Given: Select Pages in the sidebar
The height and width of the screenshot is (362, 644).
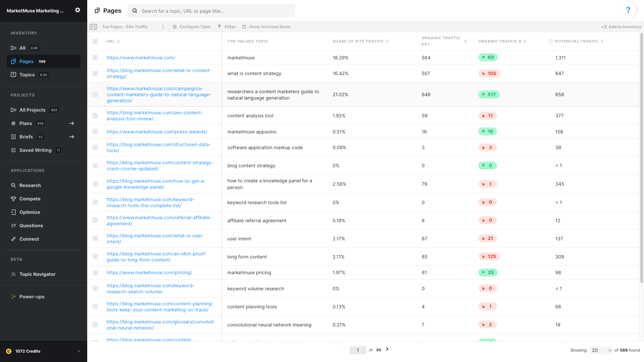Looking at the screenshot, I should pyautogui.click(x=44, y=61).
